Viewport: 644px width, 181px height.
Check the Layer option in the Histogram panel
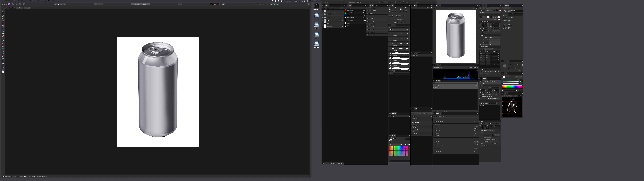click(469, 67)
